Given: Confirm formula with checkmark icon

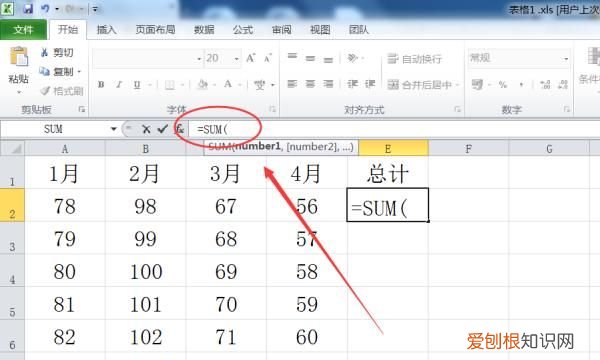Looking at the screenshot, I should coord(163,129).
